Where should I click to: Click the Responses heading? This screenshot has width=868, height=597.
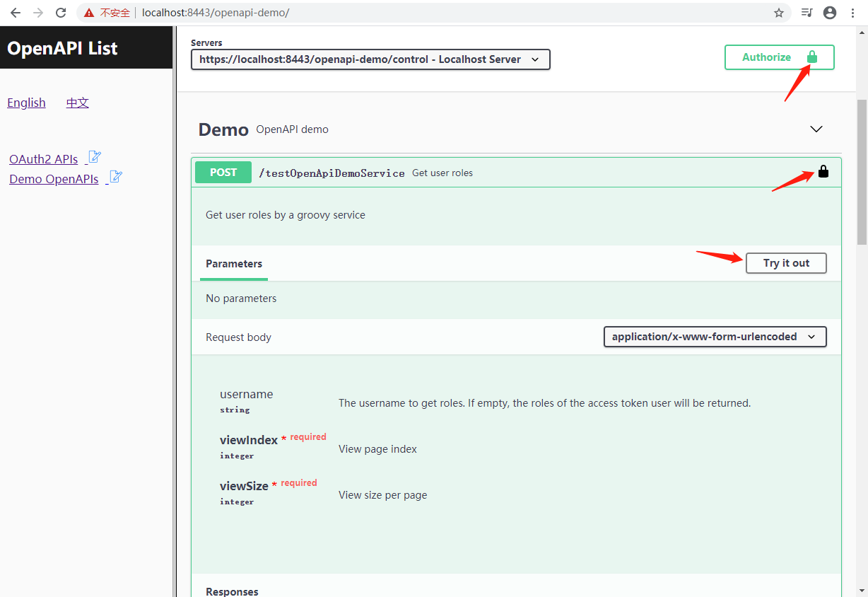click(x=232, y=591)
